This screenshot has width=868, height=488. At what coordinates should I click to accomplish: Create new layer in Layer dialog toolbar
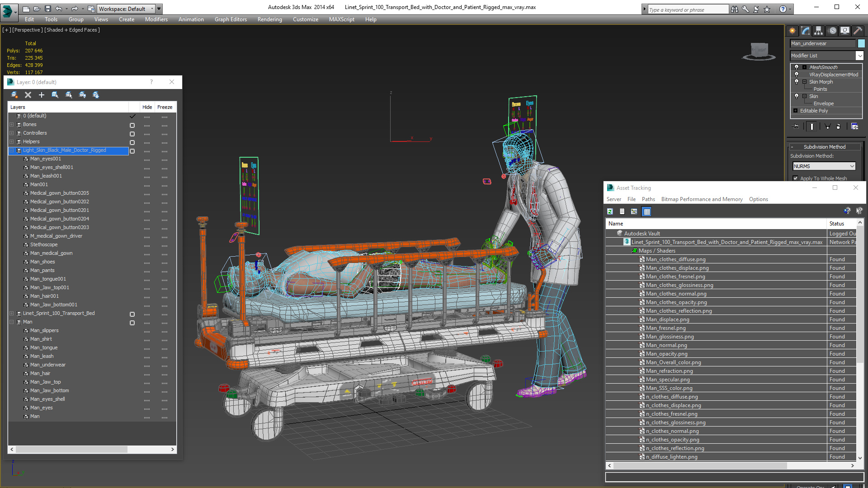coord(14,95)
